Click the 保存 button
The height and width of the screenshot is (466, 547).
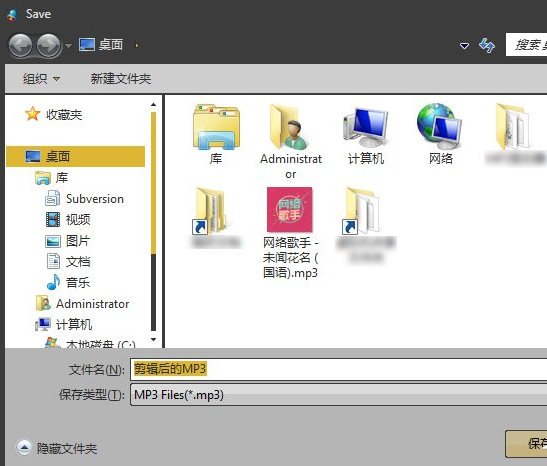(526, 444)
